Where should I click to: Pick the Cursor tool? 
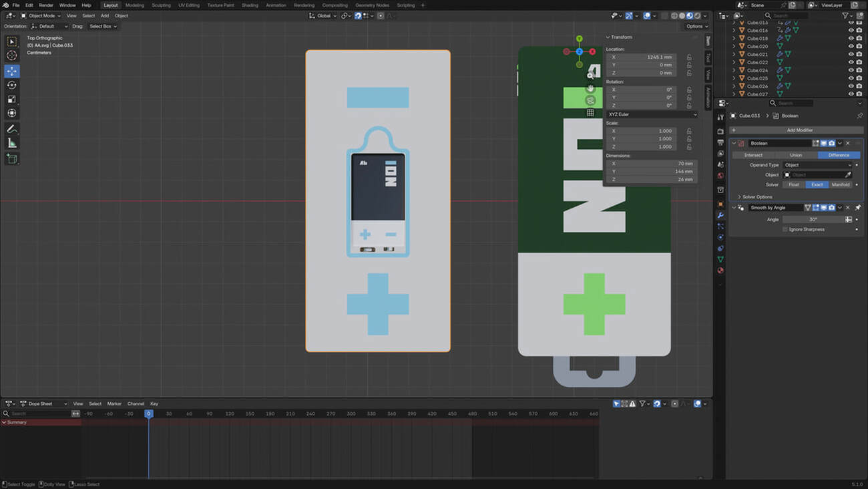(x=11, y=55)
